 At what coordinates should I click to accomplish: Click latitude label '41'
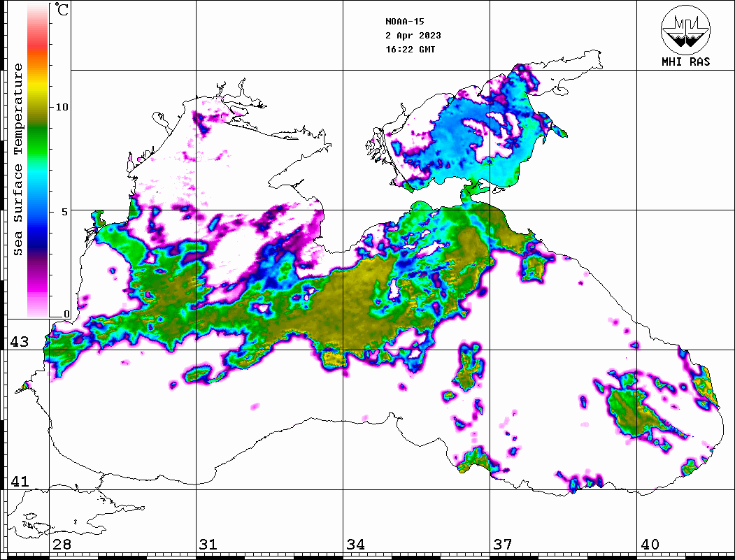[x=19, y=482]
